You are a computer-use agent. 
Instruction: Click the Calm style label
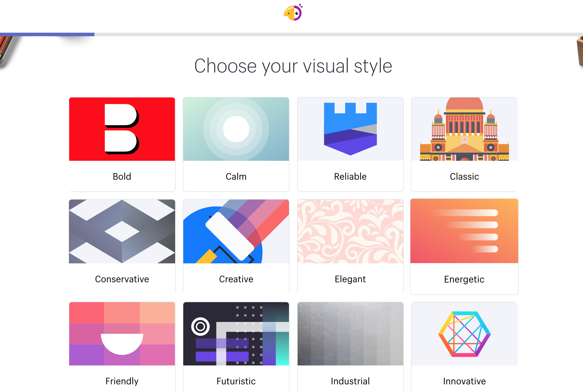point(236,176)
